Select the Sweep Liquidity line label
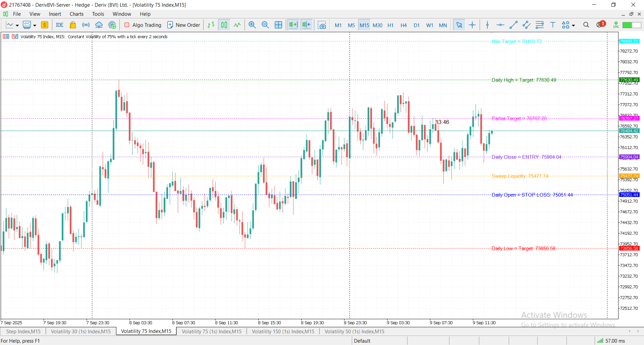This screenshot has height=345, width=644. click(520, 176)
